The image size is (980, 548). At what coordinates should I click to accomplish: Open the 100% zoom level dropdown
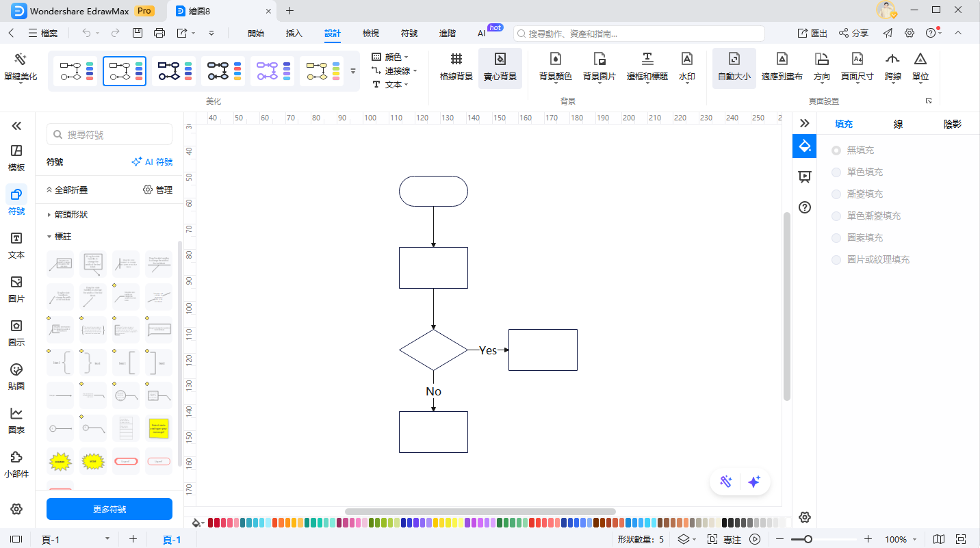(899, 539)
